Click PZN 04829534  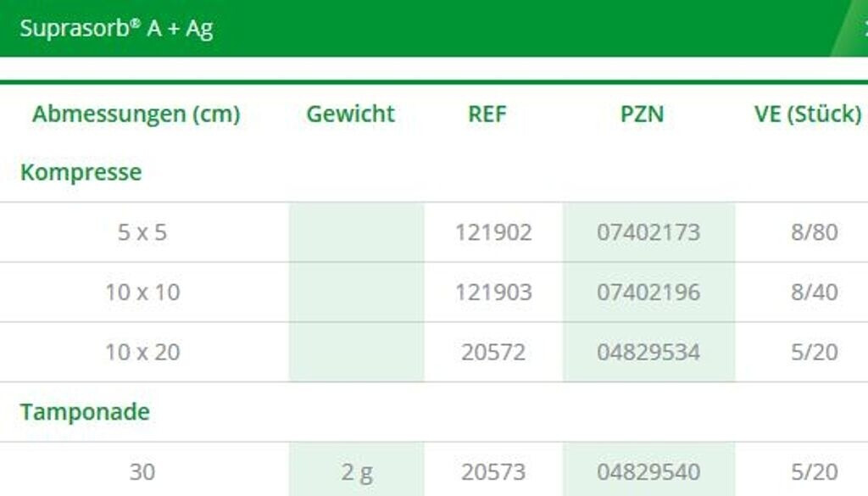point(648,352)
